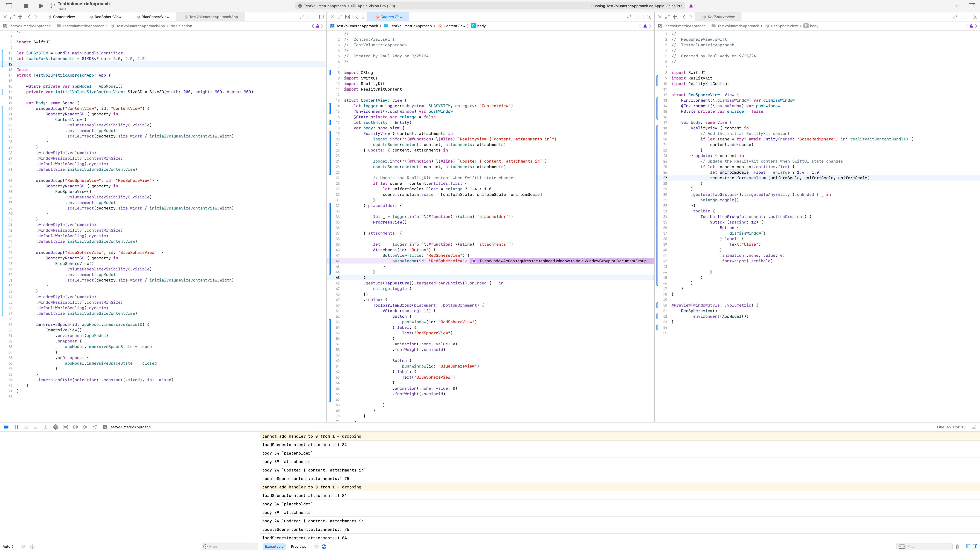Open the library with plus button
The image size is (980, 551).
click(957, 6)
